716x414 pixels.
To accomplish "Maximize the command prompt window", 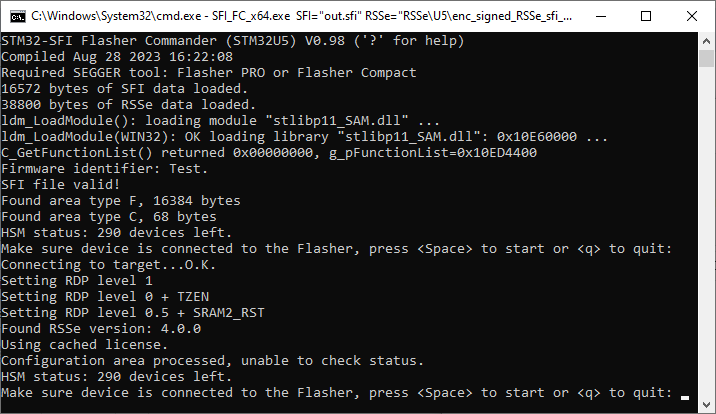I will (x=646, y=16).
